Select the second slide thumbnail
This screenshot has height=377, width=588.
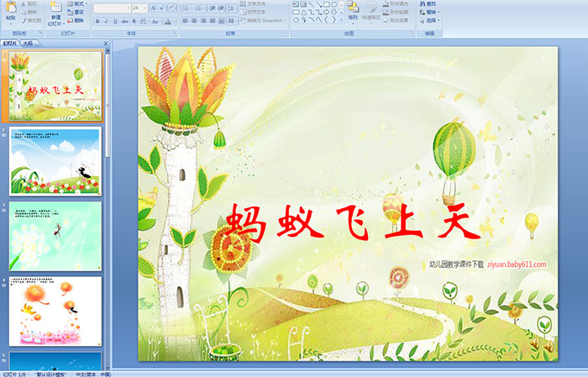click(x=55, y=161)
